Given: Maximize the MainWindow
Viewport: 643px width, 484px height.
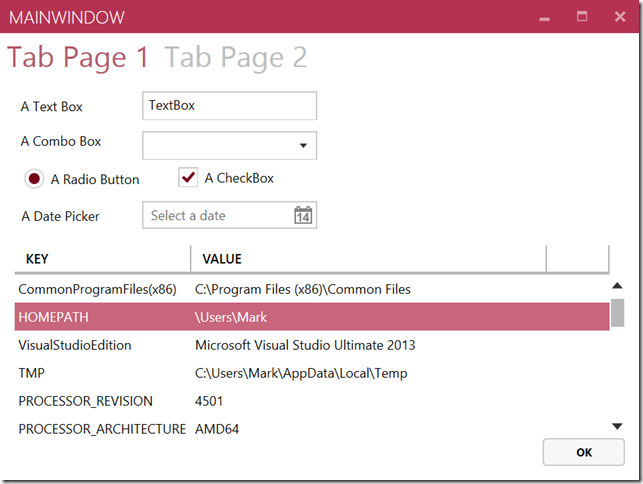Looking at the screenshot, I should [x=582, y=17].
